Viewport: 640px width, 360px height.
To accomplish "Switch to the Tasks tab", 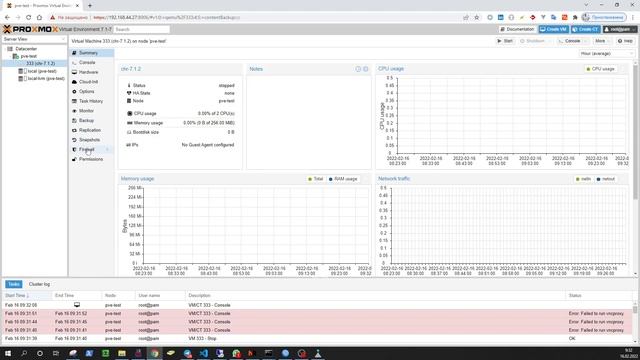I will tap(13, 284).
